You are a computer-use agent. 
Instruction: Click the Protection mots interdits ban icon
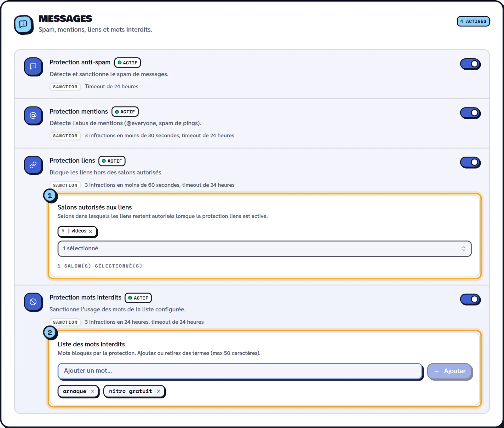point(33,302)
